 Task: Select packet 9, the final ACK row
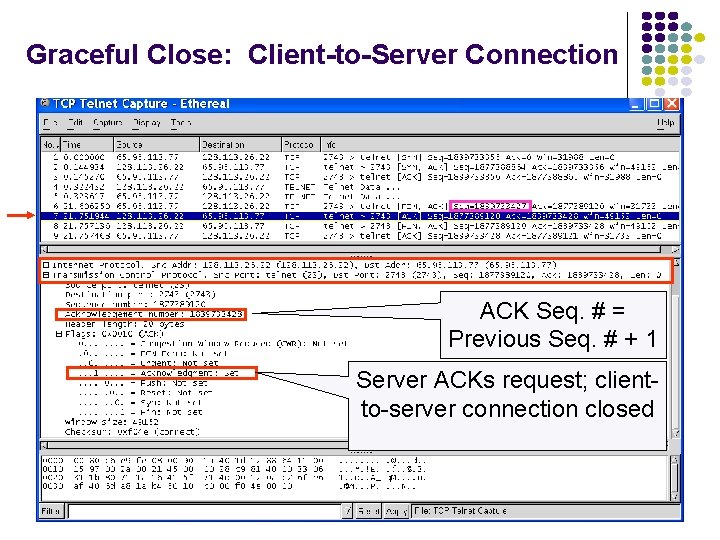[360, 236]
